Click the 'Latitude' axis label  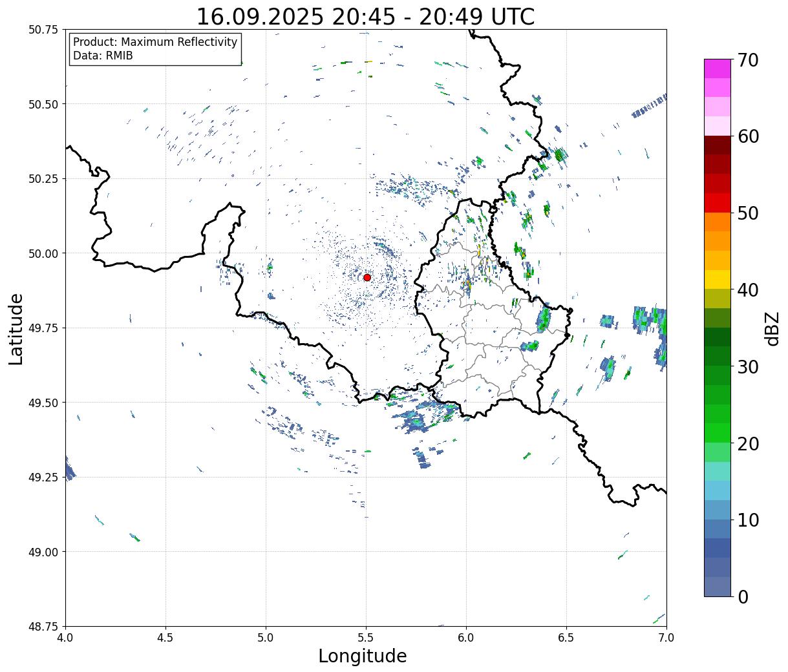coord(16,328)
